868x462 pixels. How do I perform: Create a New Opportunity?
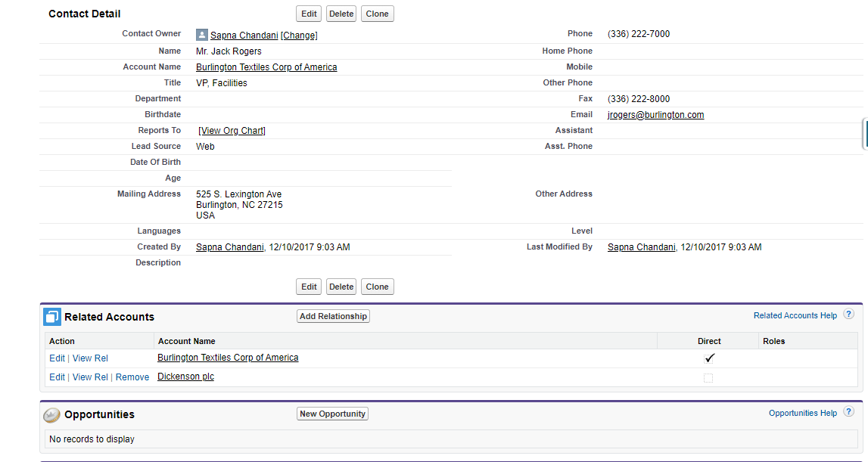tap(332, 413)
